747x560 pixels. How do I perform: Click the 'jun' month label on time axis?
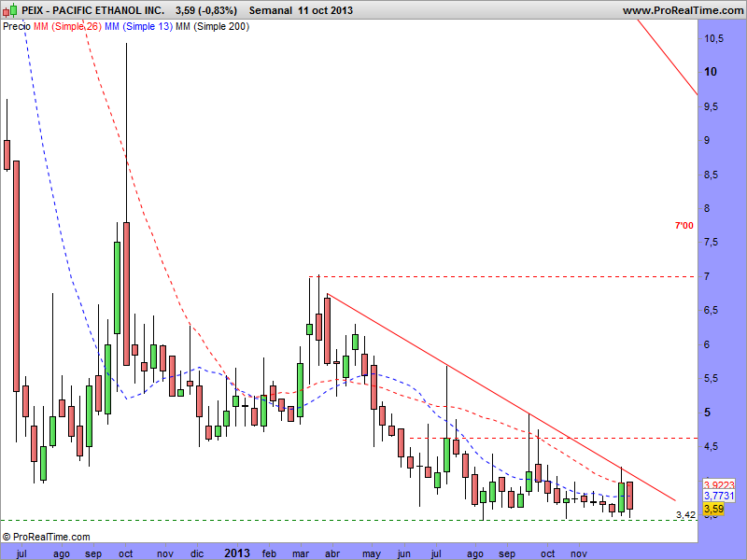coord(404,554)
